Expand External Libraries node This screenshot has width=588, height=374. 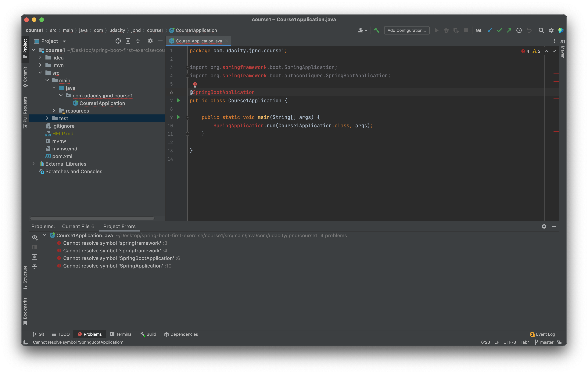pos(34,164)
